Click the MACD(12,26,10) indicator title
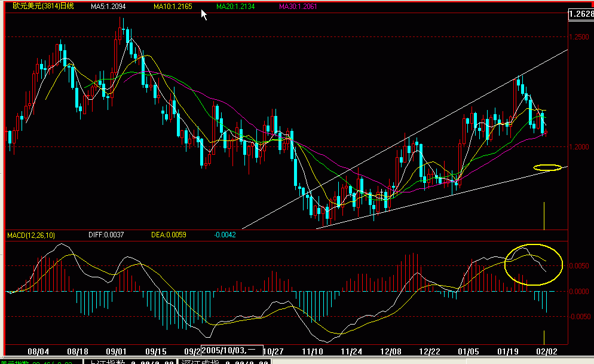 click(x=31, y=235)
